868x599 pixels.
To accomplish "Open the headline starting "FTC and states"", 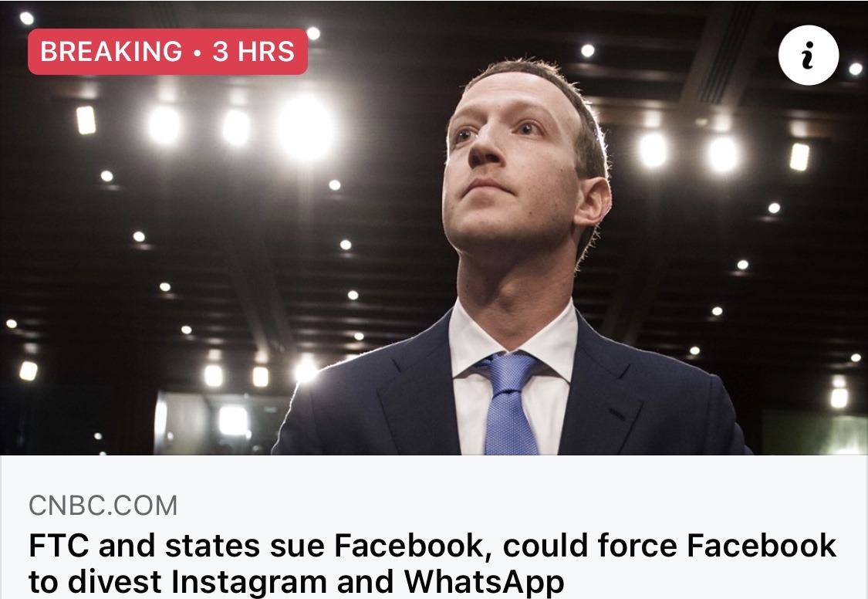I will click(432, 563).
